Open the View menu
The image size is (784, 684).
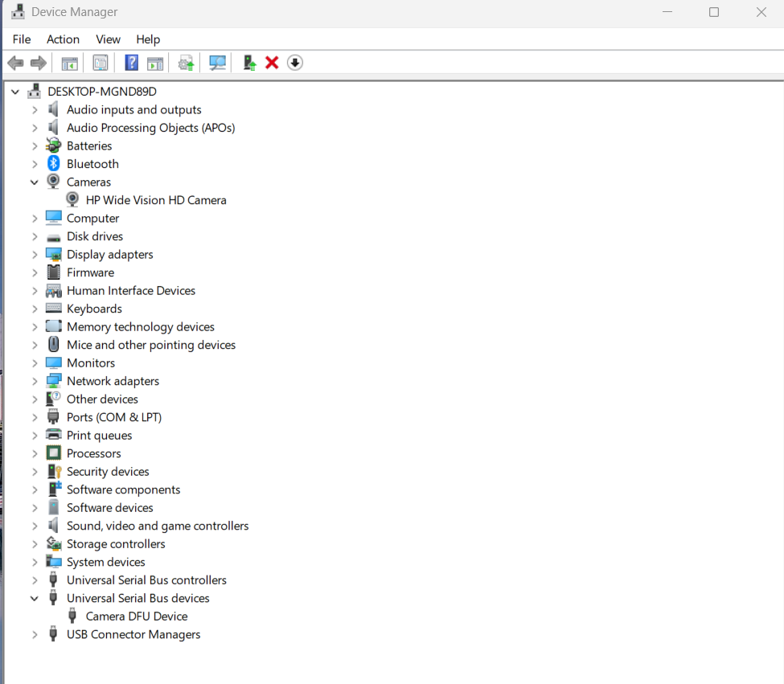pos(108,39)
